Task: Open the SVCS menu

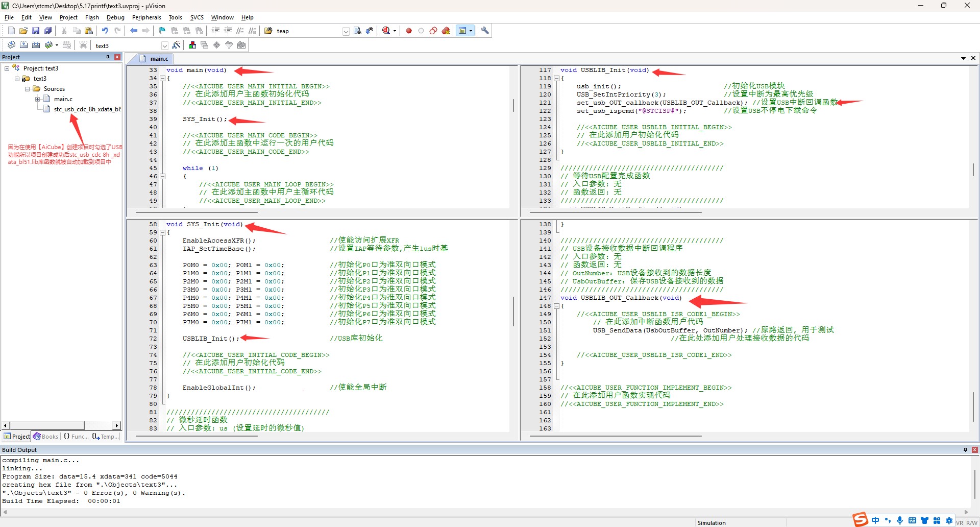Action: [197, 17]
